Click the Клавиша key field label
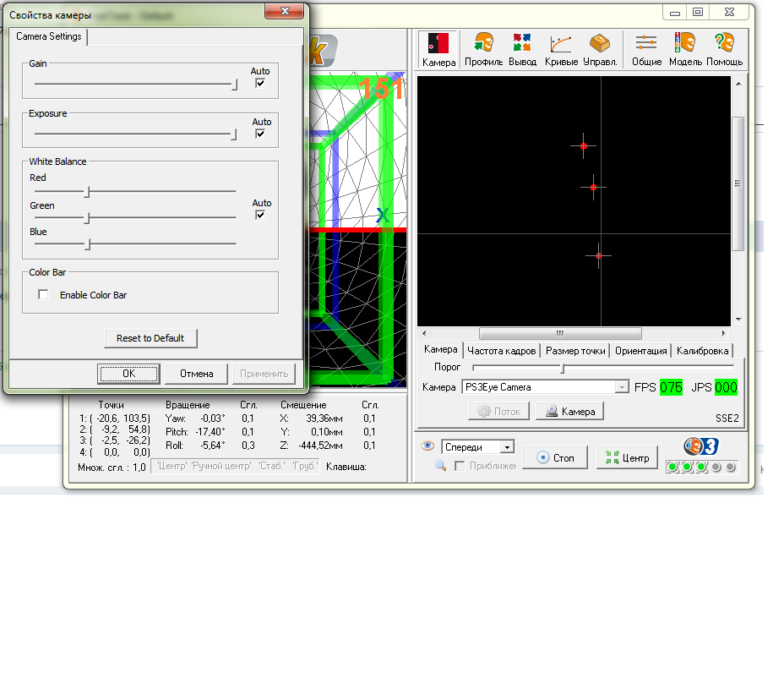The image size is (784, 700). [346, 467]
